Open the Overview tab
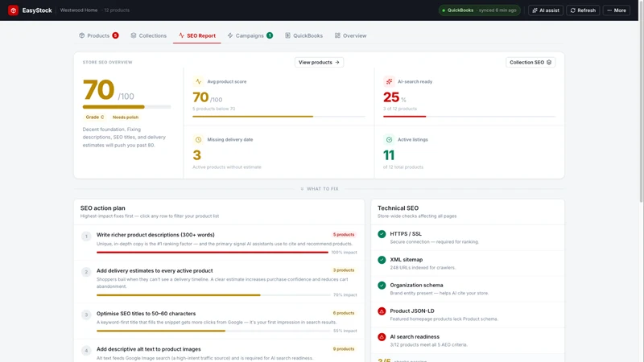644x362 pixels. 350,35
